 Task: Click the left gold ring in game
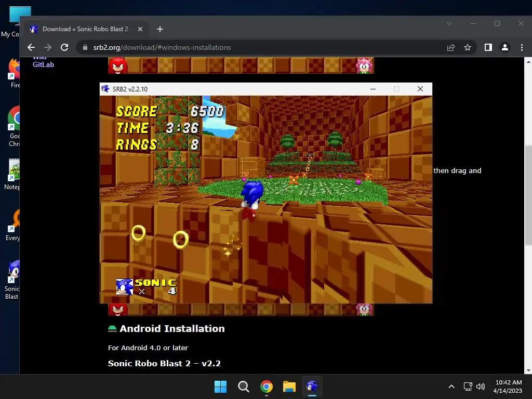click(x=138, y=233)
